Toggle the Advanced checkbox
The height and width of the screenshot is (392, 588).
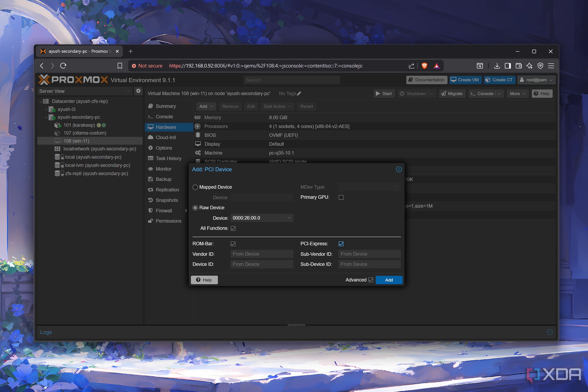click(x=371, y=280)
